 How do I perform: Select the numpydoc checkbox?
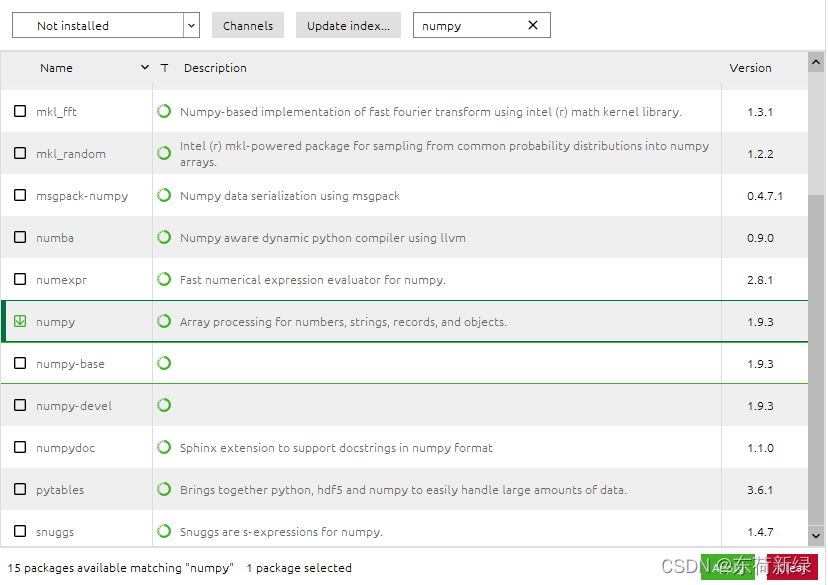pos(20,447)
